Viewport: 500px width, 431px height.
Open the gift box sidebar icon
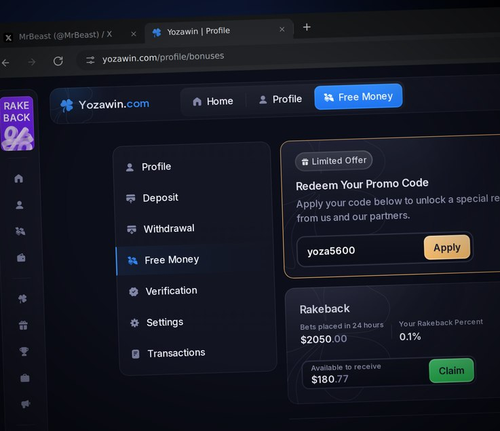23,325
